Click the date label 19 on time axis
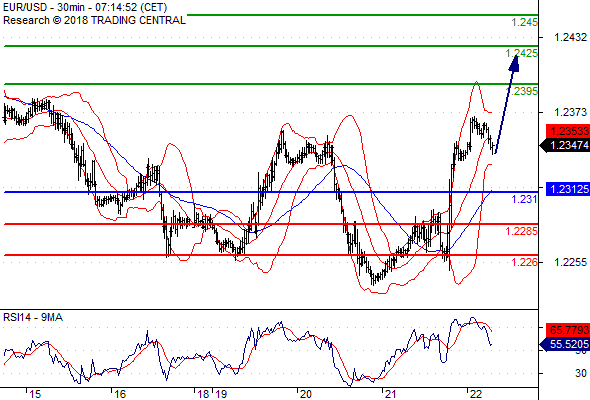The width and height of the screenshot is (590, 400). 221,394
